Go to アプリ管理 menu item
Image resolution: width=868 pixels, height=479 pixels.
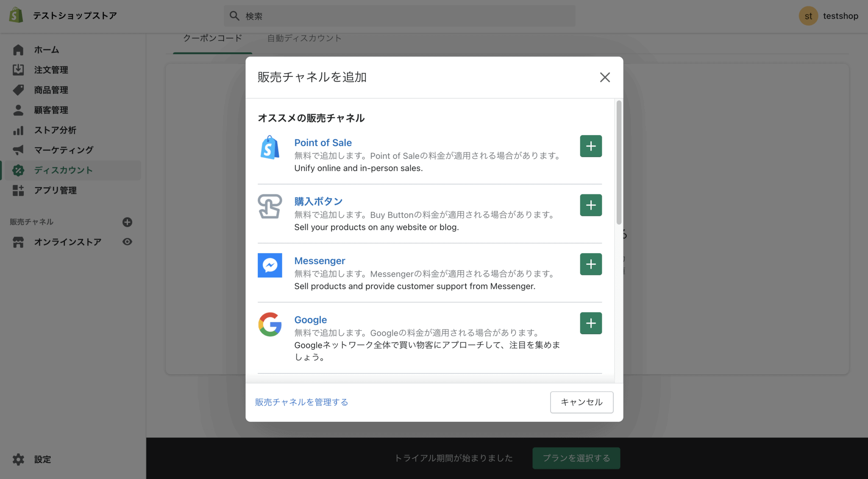pos(55,191)
